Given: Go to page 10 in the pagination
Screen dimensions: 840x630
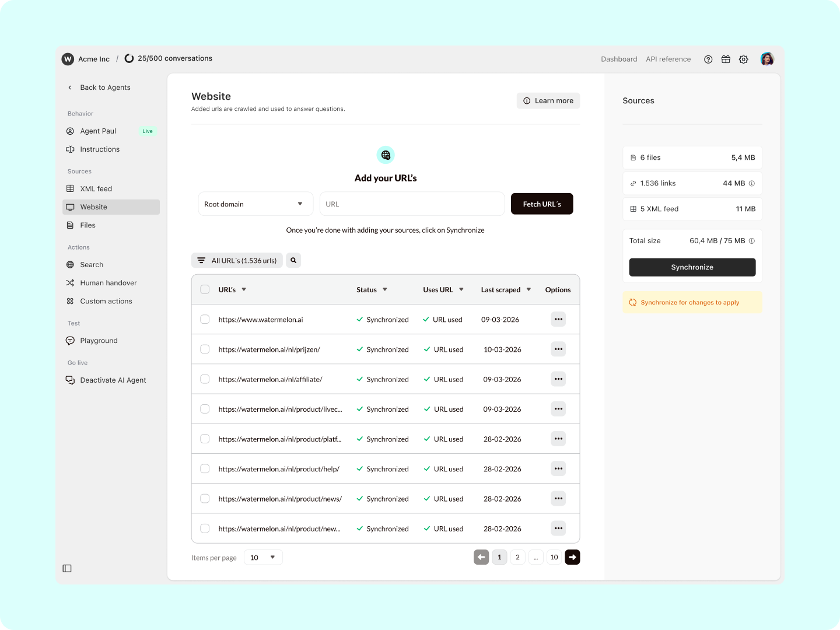Looking at the screenshot, I should pos(554,557).
